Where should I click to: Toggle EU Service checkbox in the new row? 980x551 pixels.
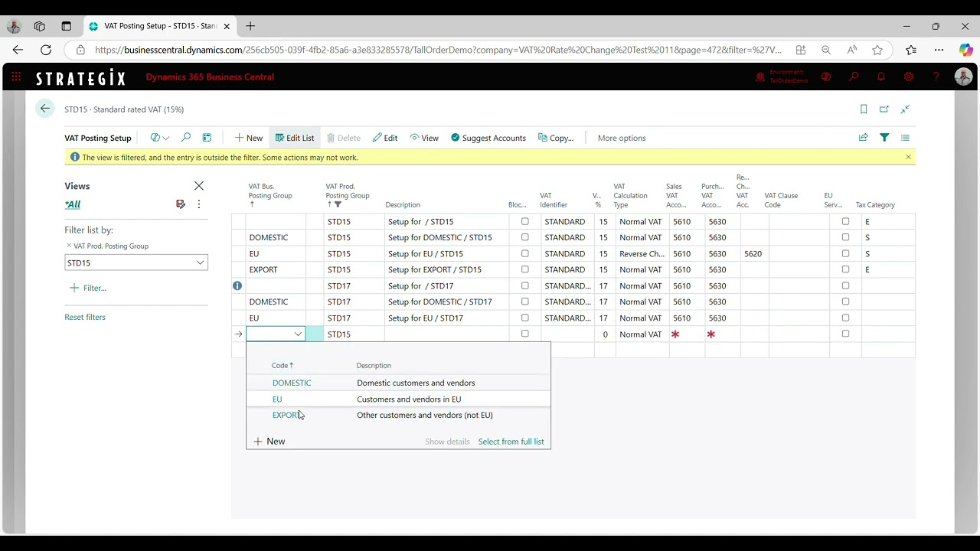tap(845, 334)
